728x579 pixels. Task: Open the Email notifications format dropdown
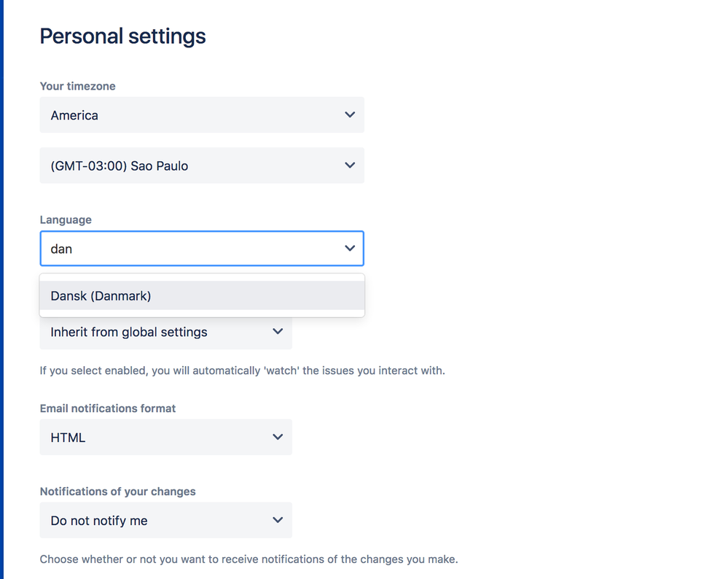coord(165,437)
